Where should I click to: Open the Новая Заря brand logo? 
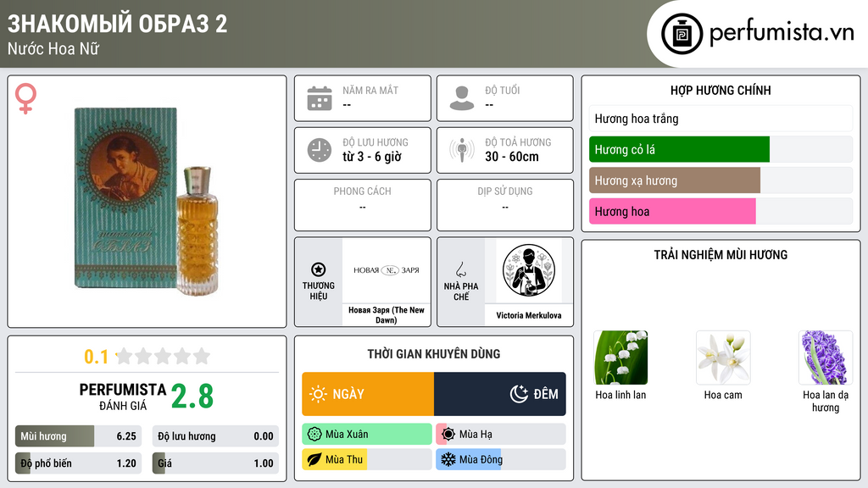point(387,270)
